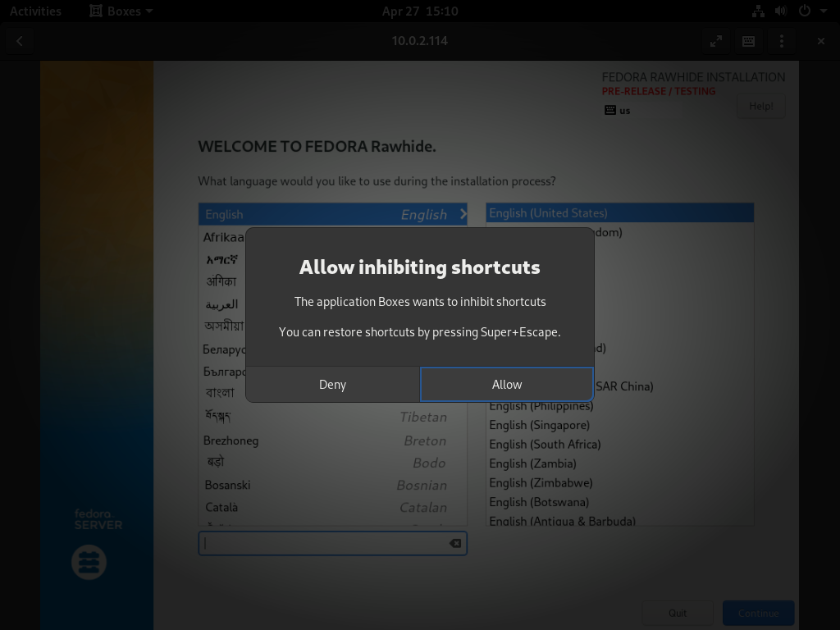This screenshot has width=840, height=630.
Task: Select the Bodo language row
Action: (333, 463)
